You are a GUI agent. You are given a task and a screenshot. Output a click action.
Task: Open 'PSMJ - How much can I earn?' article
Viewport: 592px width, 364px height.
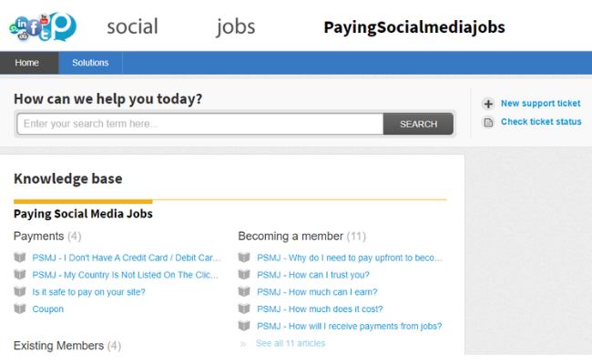tap(317, 292)
